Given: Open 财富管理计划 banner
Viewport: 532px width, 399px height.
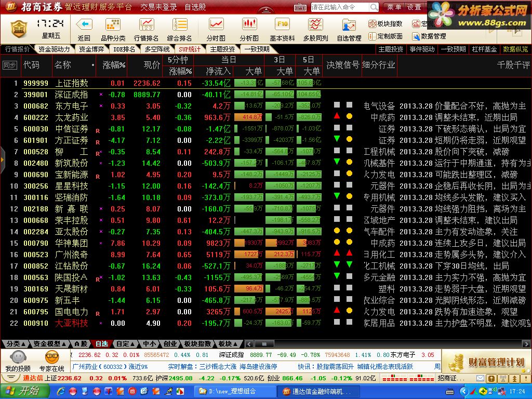Looking at the screenshot, I should [x=486, y=362].
